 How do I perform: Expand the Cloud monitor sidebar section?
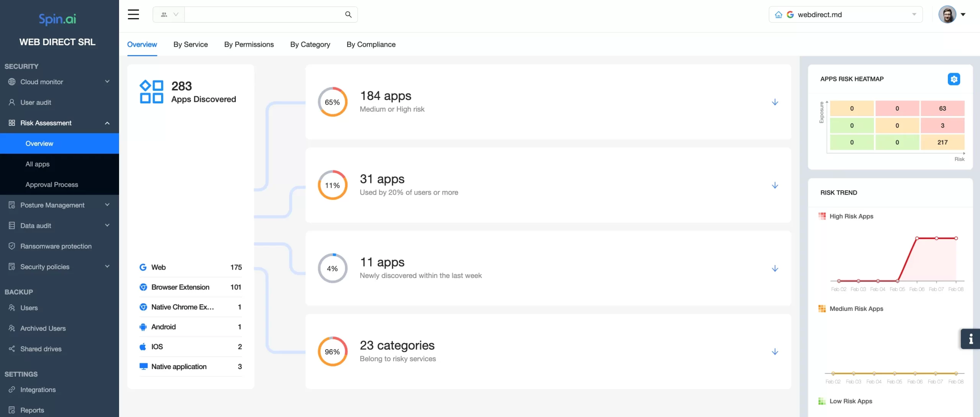coord(107,82)
